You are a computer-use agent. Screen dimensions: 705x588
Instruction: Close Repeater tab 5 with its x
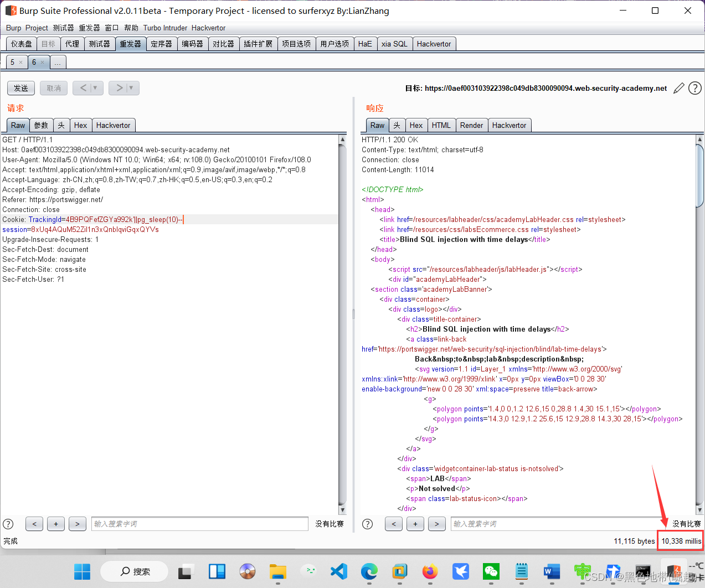click(21, 63)
